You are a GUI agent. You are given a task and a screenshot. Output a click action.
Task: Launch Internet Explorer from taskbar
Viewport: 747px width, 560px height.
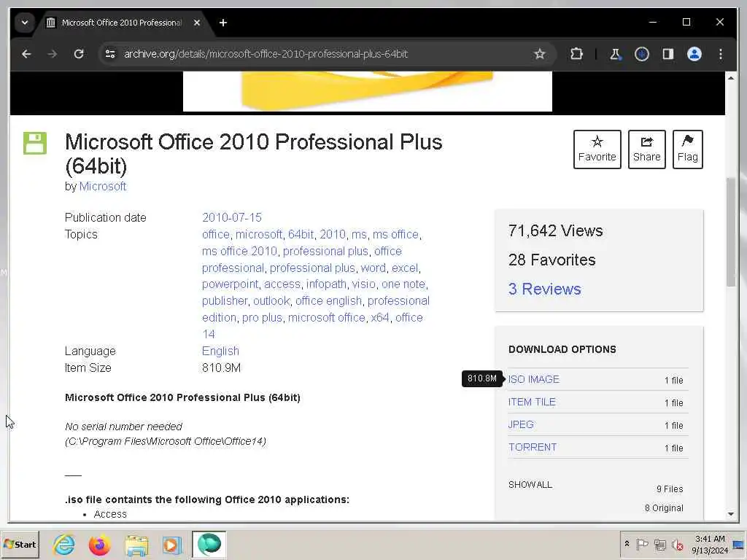[64, 544]
